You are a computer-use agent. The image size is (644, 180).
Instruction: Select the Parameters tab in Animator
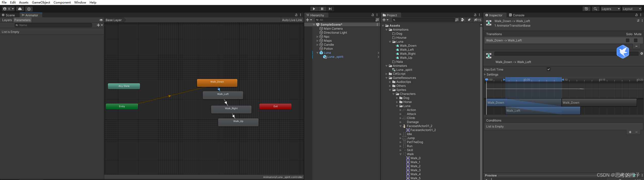tap(22, 20)
